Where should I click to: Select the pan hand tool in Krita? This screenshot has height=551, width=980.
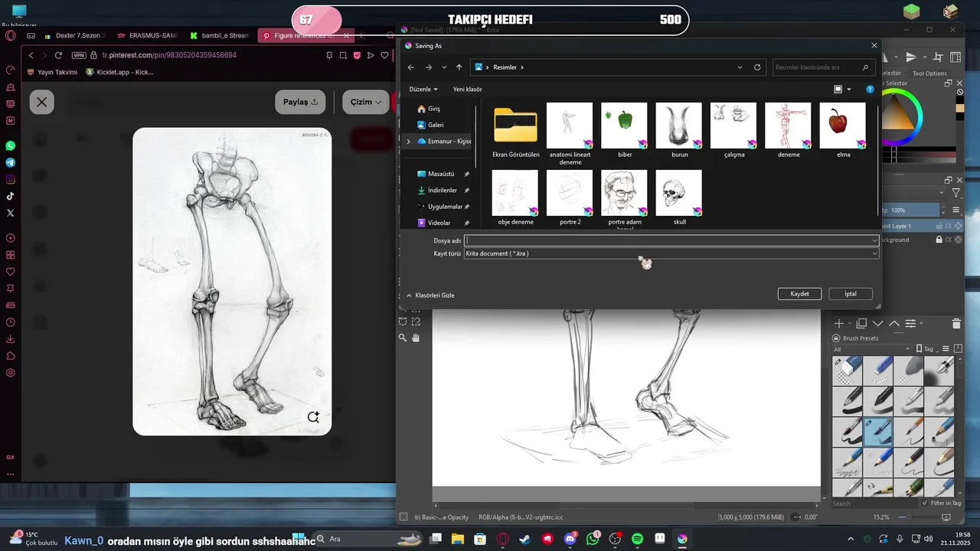416,337
